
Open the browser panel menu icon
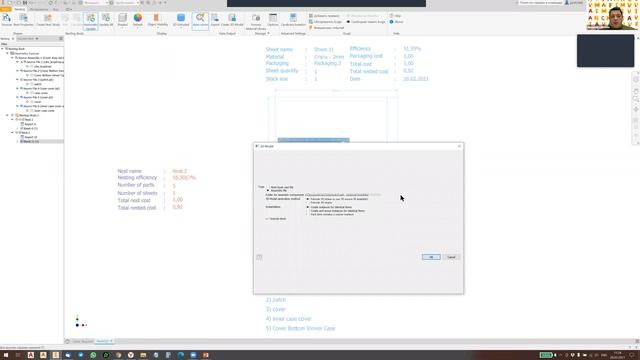tap(61, 39)
